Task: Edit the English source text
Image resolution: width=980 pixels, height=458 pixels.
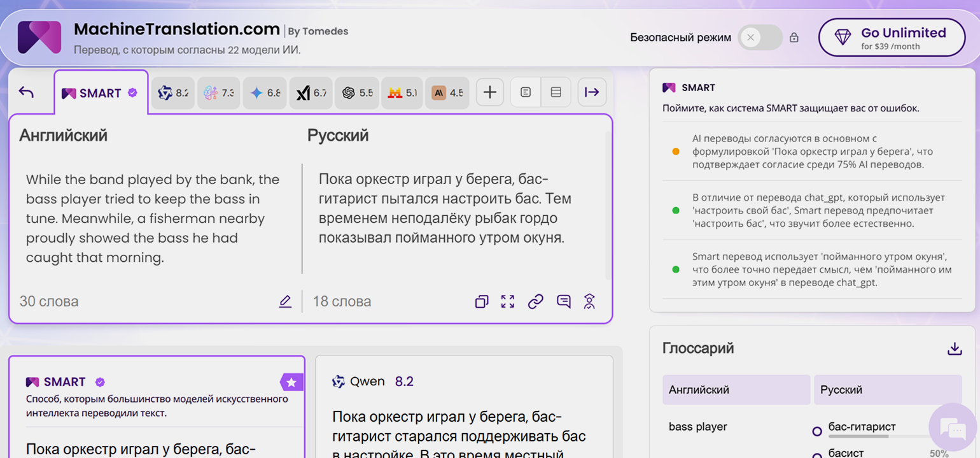Action: coord(285,301)
